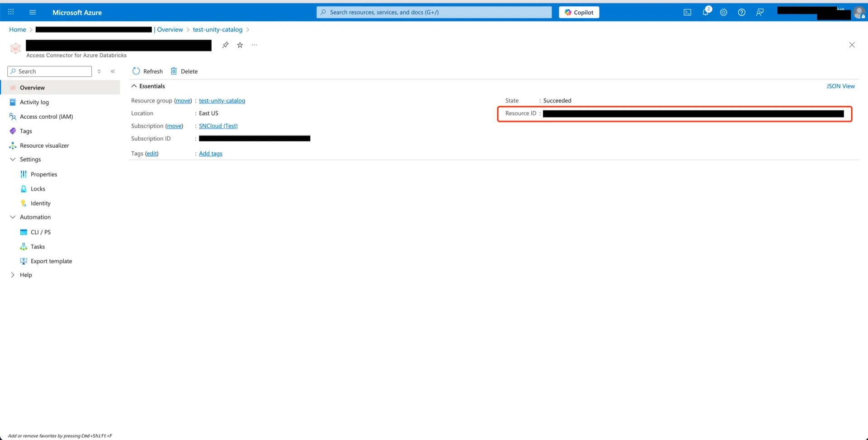The image size is (868, 440).
Task: Open test-unity-catalog resource group link
Action: [222, 101]
